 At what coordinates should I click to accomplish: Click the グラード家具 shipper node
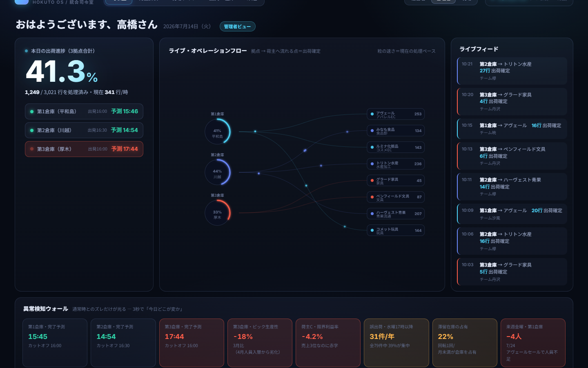click(396, 180)
